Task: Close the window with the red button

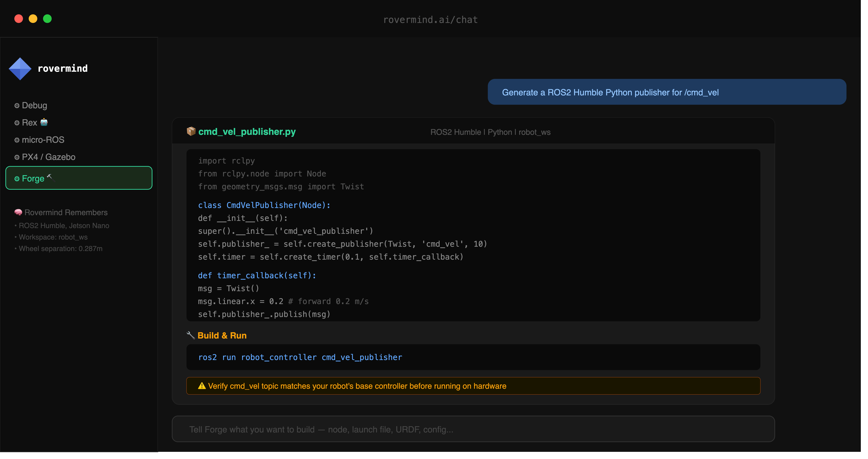Action: coord(19,19)
